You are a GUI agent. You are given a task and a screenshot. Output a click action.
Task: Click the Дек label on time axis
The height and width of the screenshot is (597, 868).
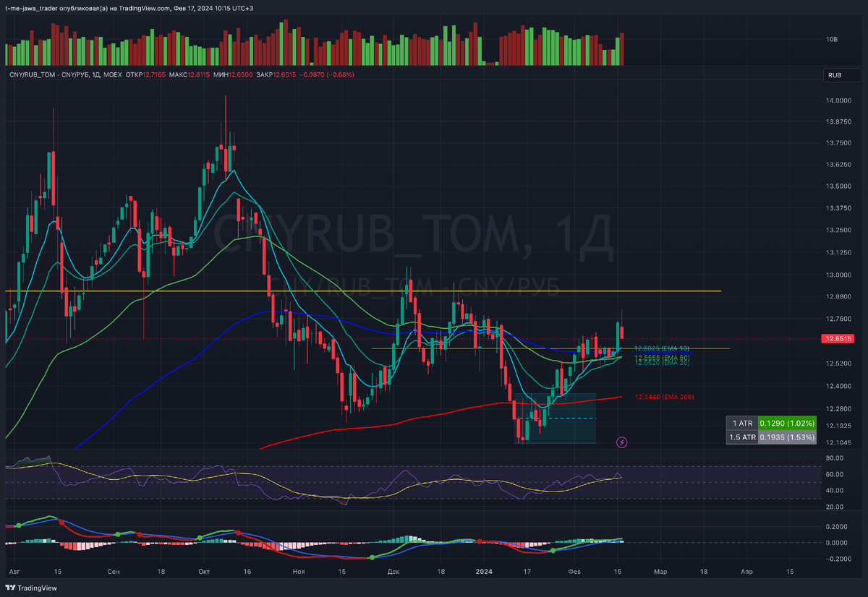393,571
